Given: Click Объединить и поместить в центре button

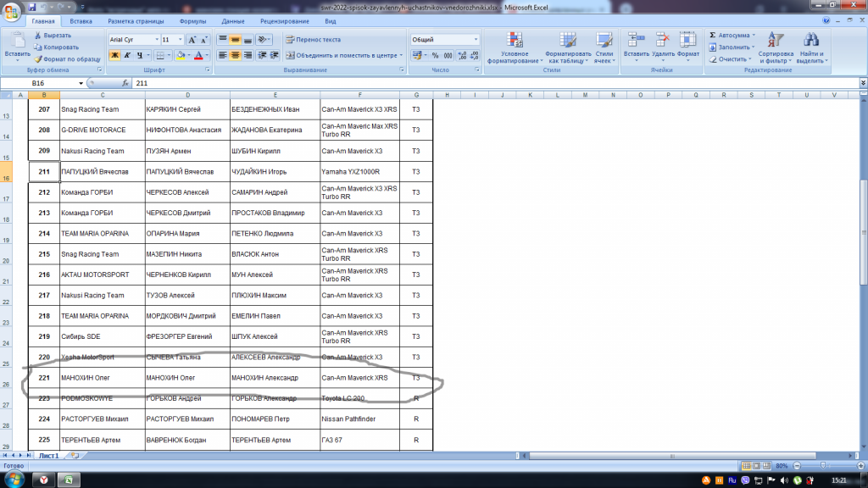Looking at the screenshot, I should pyautogui.click(x=342, y=55).
